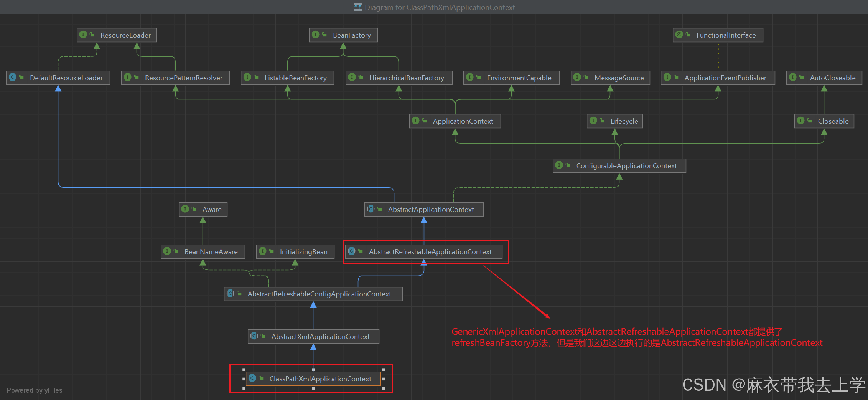Click interface icon on EnvironmentCapable node
Viewport: 868px width, 400px height.
[470, 77]
